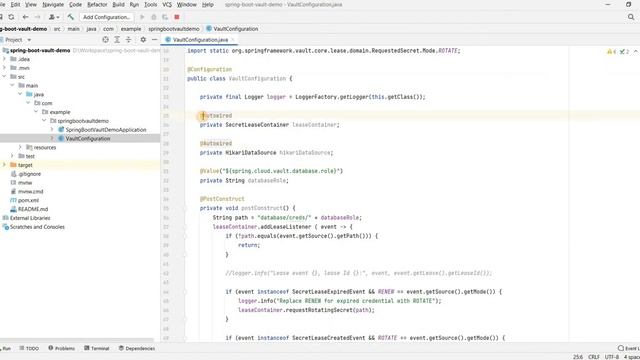Select VaultConfiguration in Project tree
Viewport: 640px width, 360px height.
pyautogui.click(x=88, y=139)
